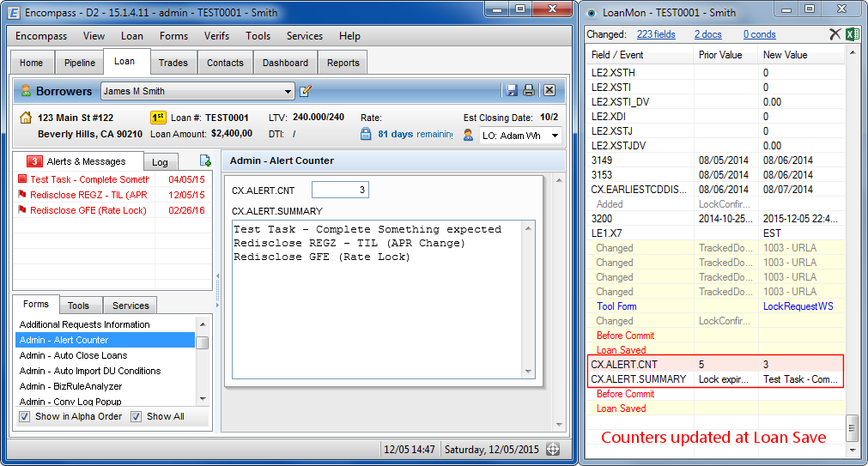Image resolution: width=868 pixels, height=466 pixels.
Task: Click the 1st lien position badge
Action: point(158,118)
